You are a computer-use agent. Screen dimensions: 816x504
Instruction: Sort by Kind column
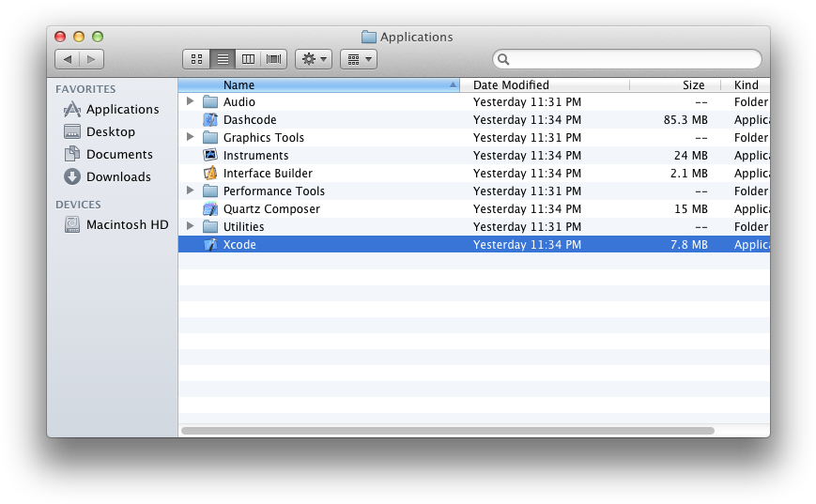pyautogui.click(x=746, y=84)
